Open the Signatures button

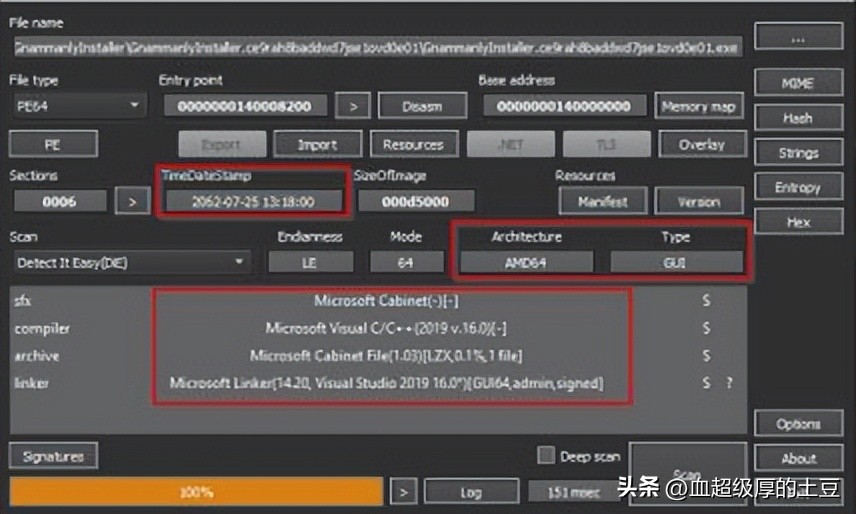[x=53, y=456]
